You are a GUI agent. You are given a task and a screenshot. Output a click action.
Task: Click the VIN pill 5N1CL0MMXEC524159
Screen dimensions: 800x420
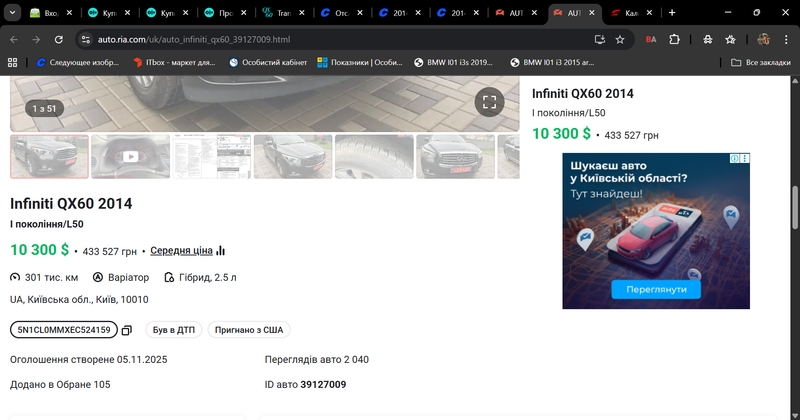(64, 330)
